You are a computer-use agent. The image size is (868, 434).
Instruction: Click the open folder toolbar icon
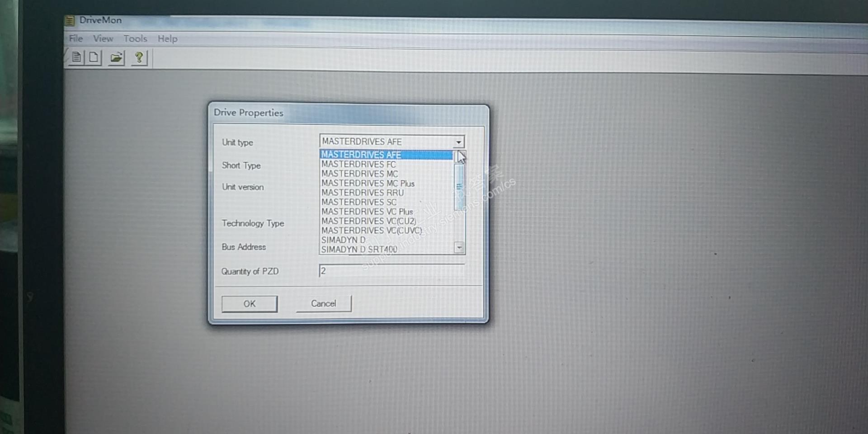[x=116, y=58]
